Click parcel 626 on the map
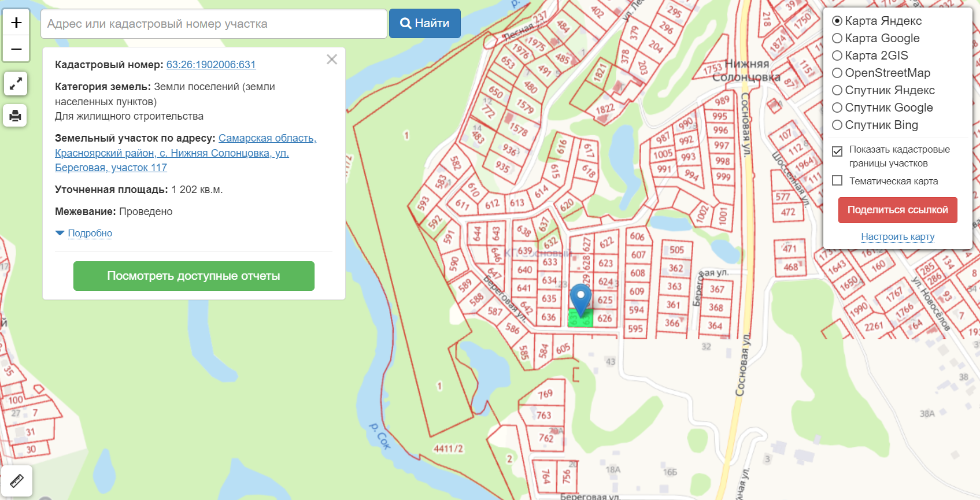 click(x=605, y=318)
